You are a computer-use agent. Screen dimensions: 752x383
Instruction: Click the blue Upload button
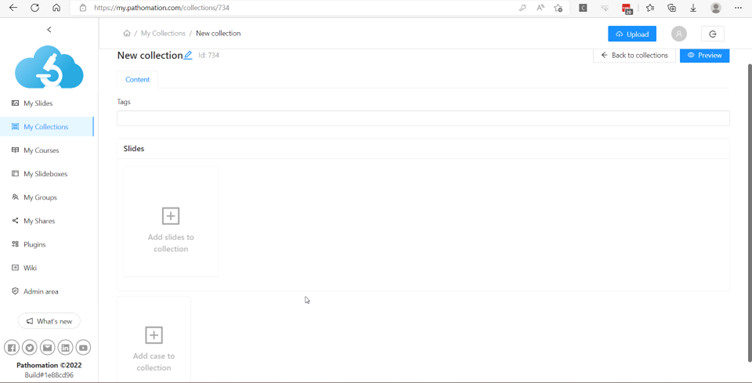point(632,34)
